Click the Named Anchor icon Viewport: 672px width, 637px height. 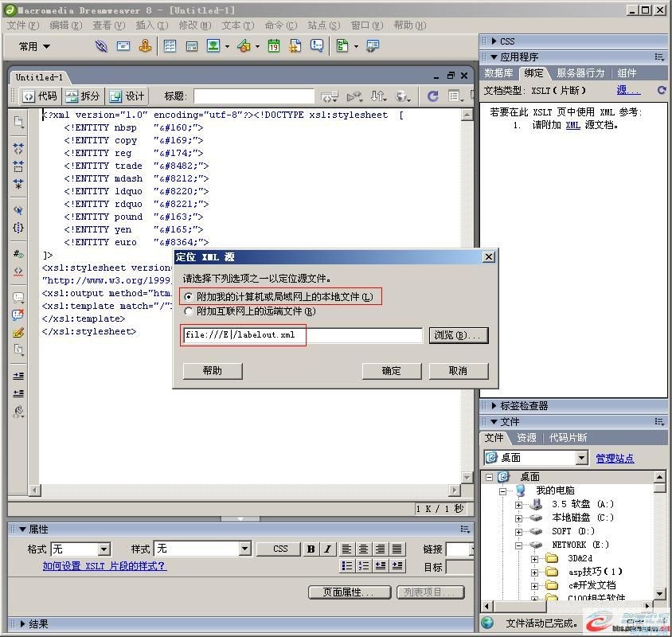(145, 46)
